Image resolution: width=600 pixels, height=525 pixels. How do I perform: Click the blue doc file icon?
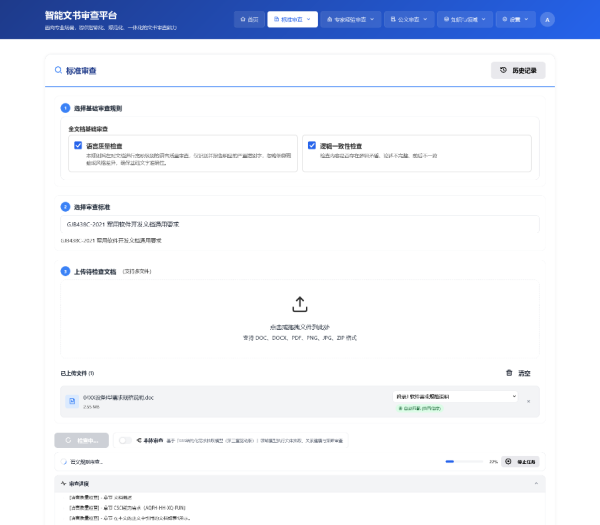72,401
